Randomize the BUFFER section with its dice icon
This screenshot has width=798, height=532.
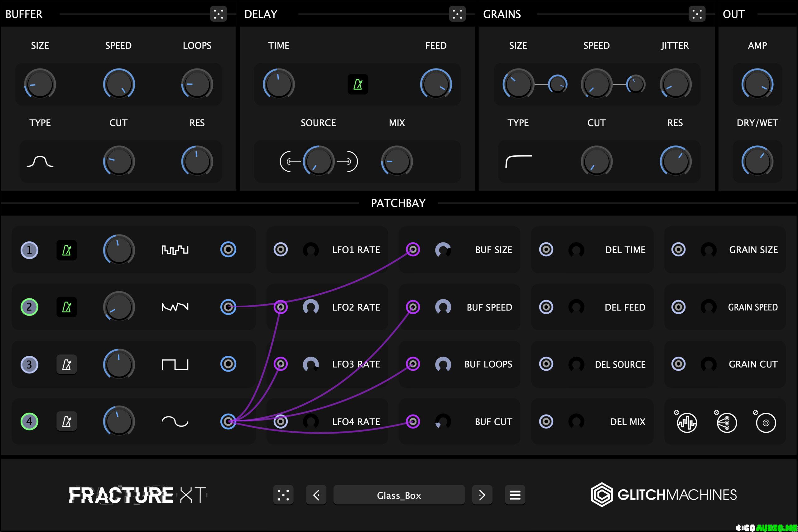tap(218, 14)
